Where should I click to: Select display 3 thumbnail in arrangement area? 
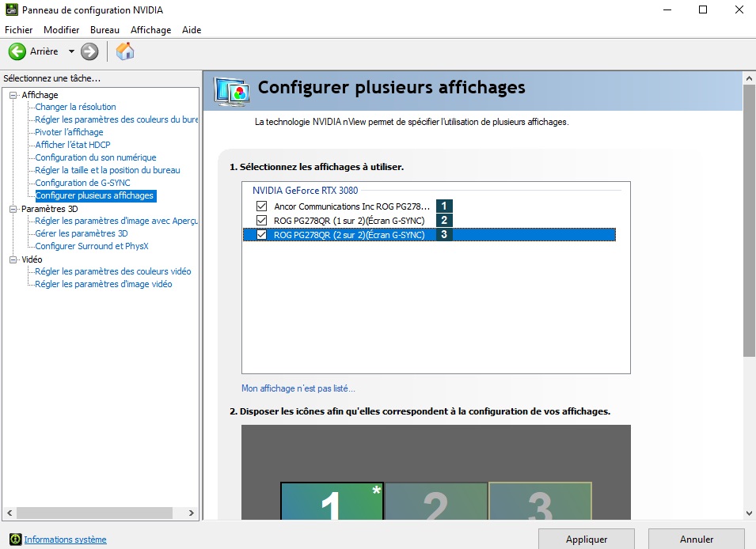point(541,501)
